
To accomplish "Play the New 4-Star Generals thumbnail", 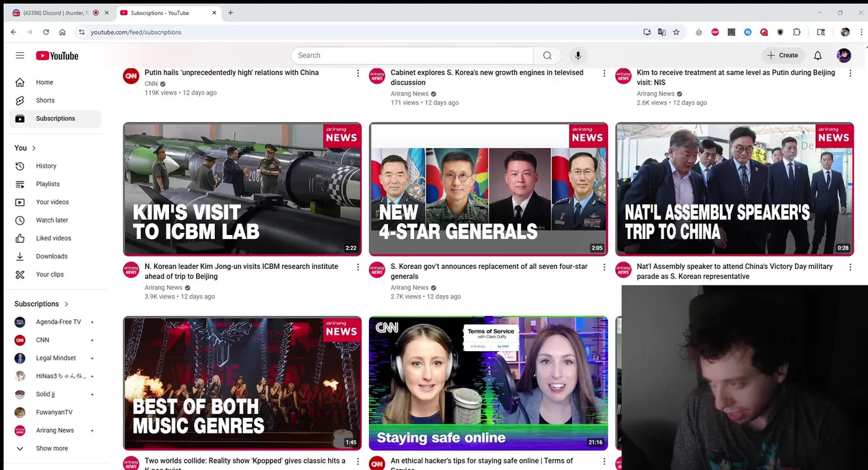I will click(489, 189).
